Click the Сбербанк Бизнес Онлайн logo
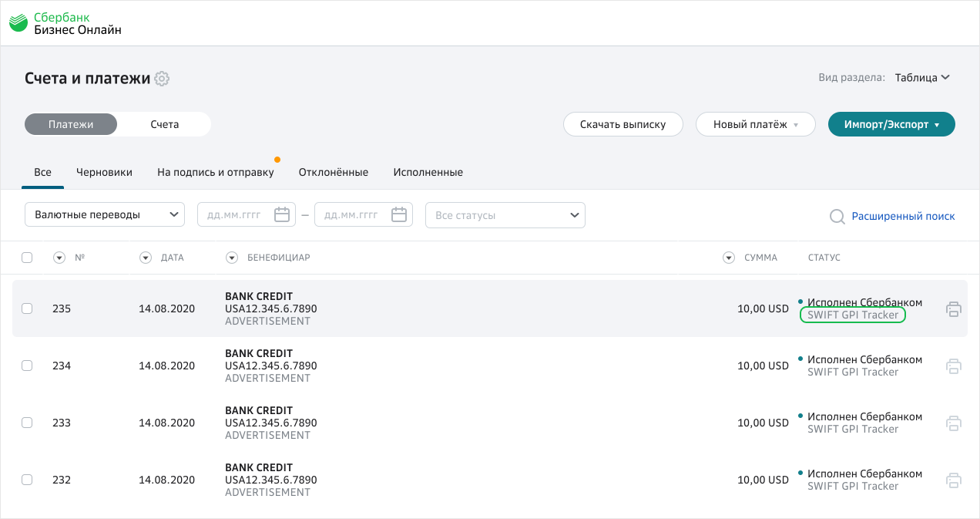 point(65,23)
